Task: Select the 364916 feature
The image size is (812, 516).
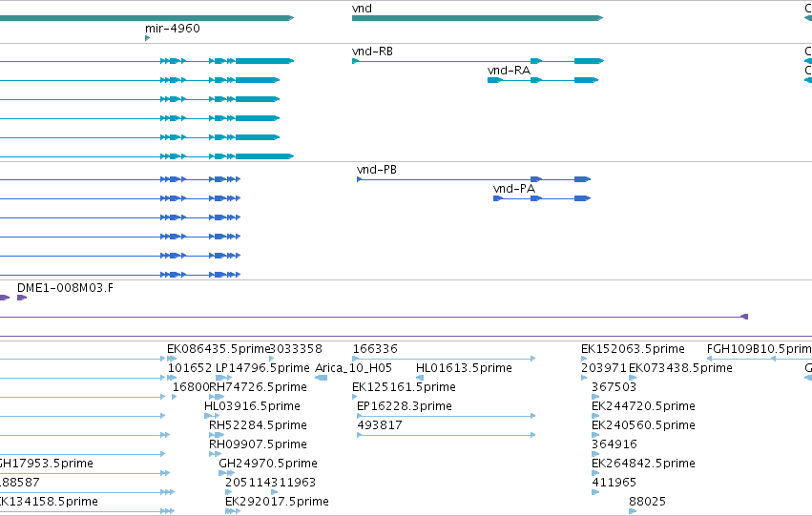Action: [595, 454]
